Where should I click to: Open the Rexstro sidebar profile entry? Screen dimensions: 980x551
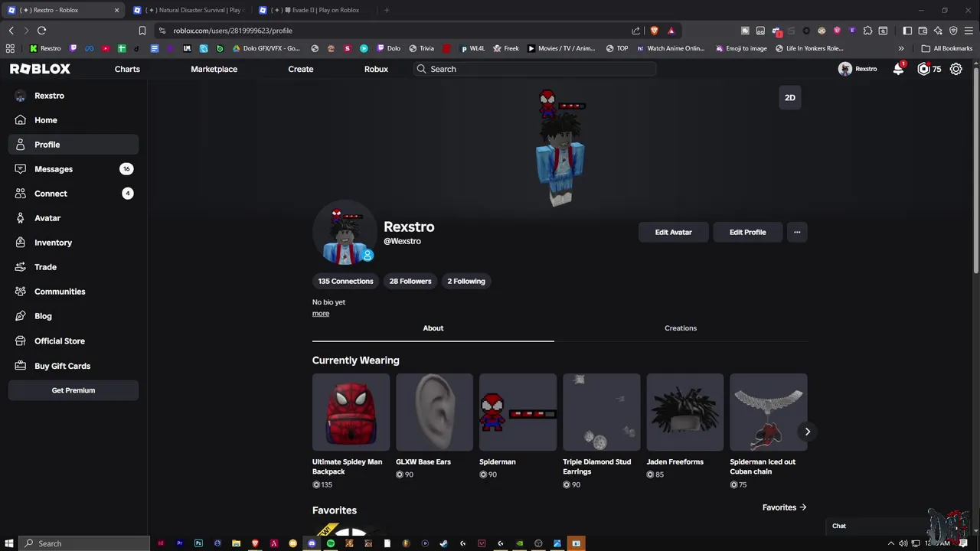pos(73,96)
